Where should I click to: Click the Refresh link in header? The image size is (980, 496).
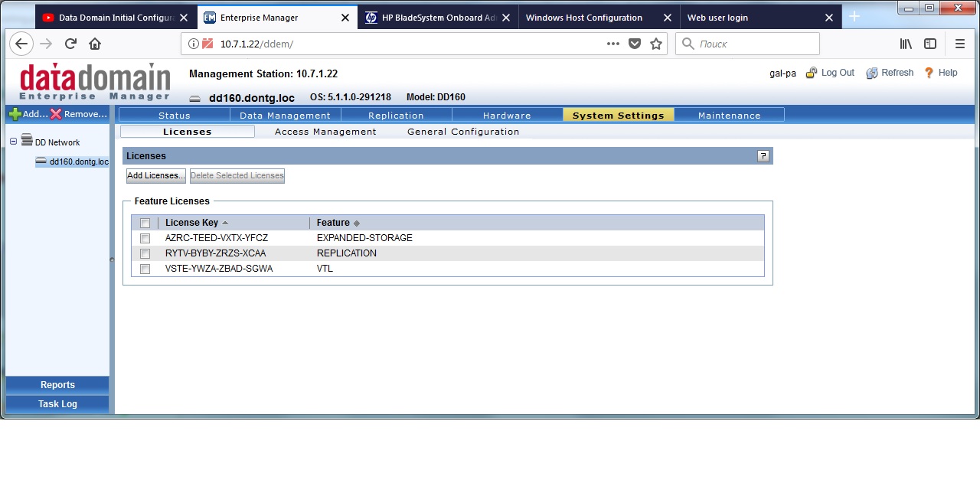(x=897, y=73)
